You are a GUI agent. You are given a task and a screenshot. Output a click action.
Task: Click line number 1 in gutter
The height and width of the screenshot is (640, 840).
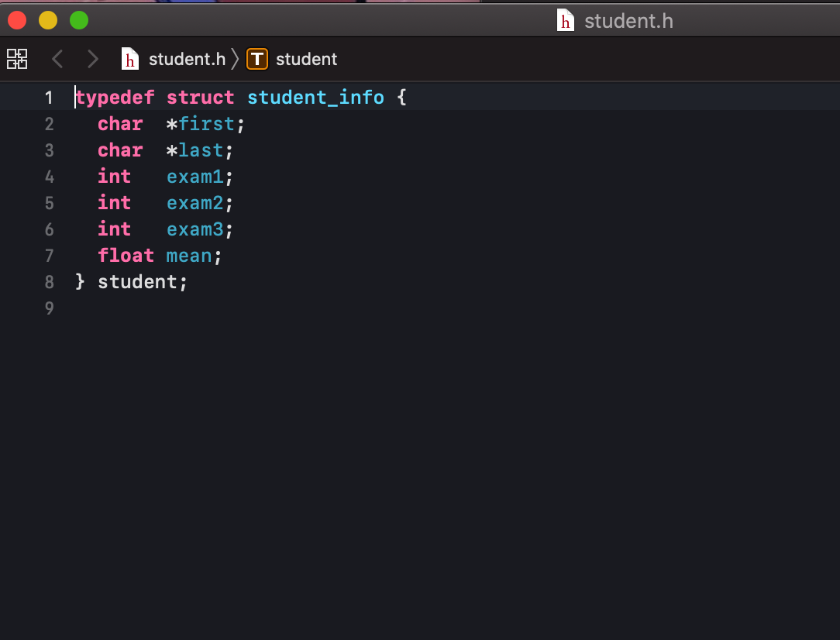click(49, 98)
